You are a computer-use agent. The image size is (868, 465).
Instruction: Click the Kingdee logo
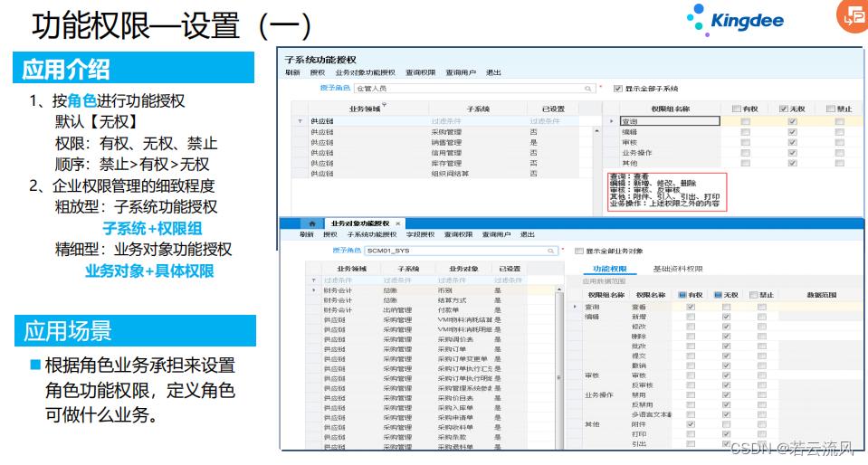735,20
